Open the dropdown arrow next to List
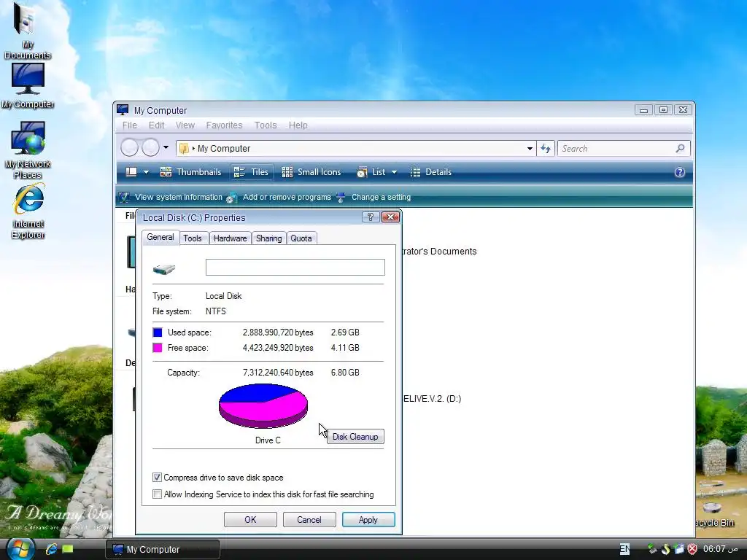The image size is (747, 560). (x=395, y=172)
